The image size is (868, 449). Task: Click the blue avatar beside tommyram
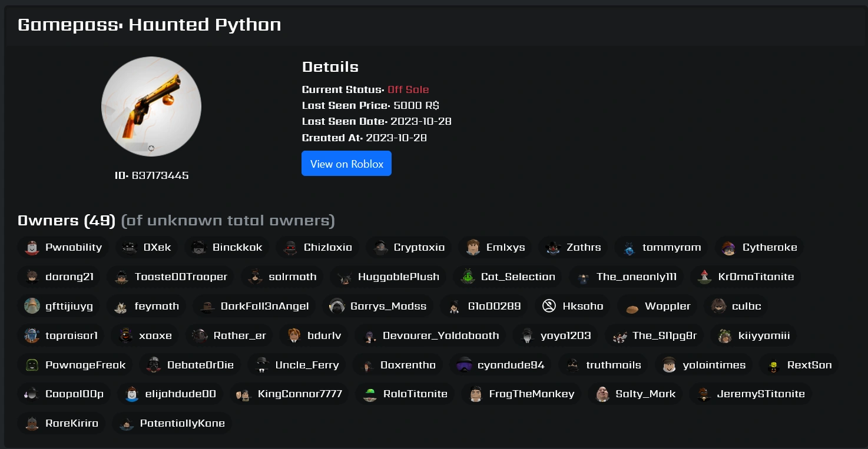(x=629, y=248)
